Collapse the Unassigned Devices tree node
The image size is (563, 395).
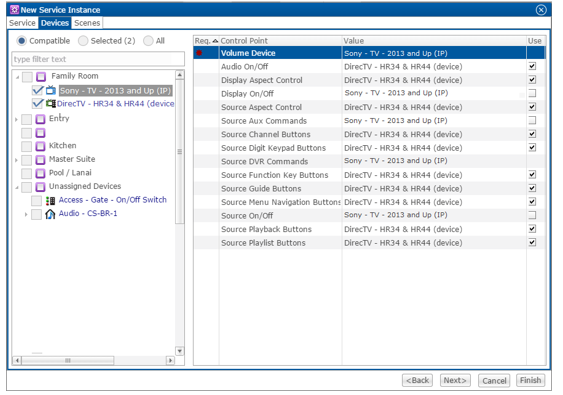17,187
